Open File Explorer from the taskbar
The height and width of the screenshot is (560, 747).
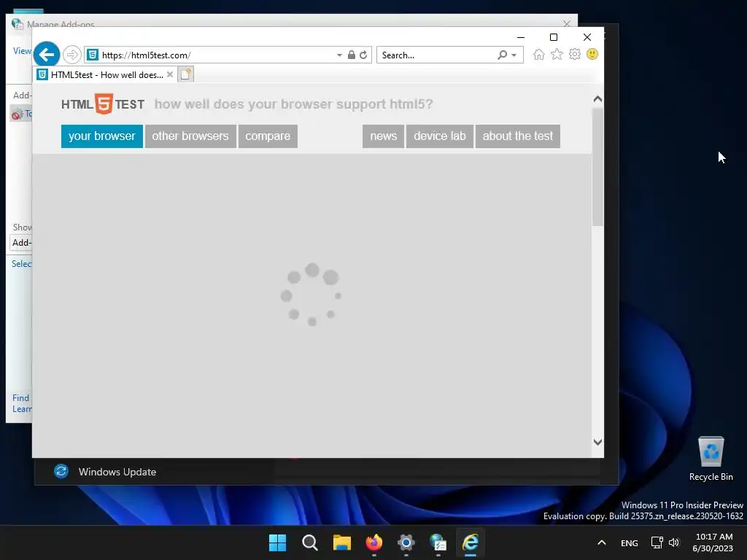[x=342, y=542]
